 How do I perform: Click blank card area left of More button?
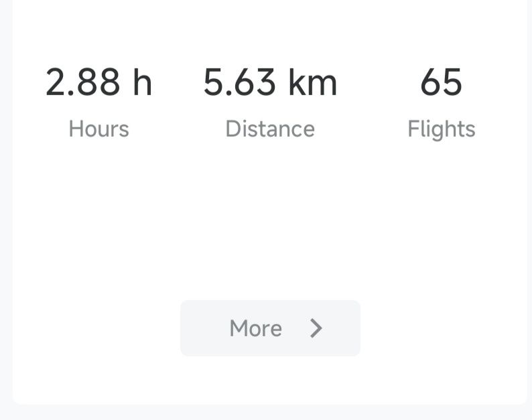[94, 328]
